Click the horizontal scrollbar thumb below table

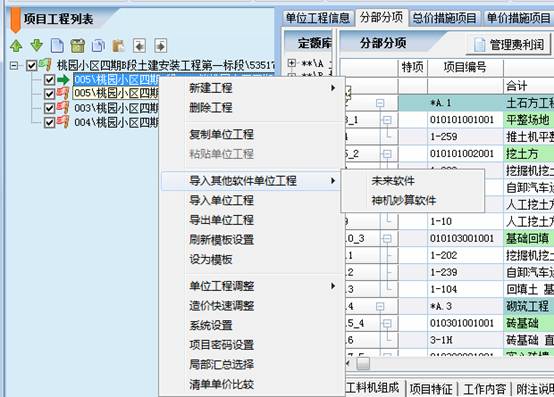click(363, 363)
